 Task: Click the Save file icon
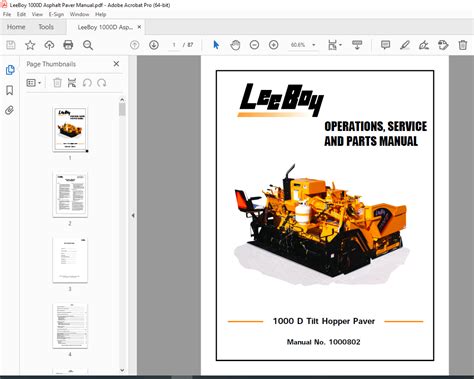11,45
